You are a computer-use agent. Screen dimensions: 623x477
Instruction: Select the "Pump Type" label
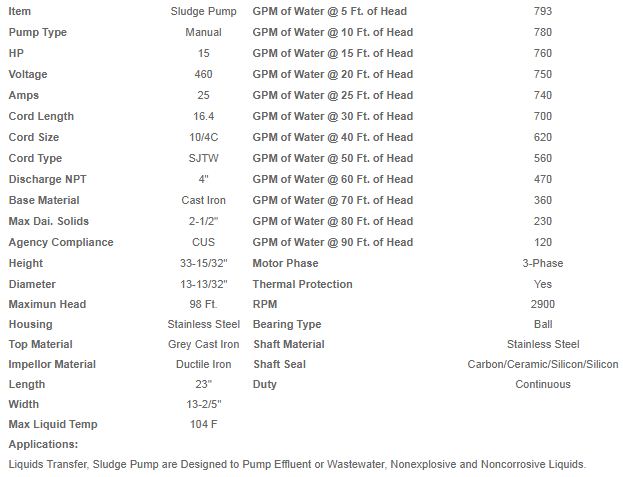(37, 32)
